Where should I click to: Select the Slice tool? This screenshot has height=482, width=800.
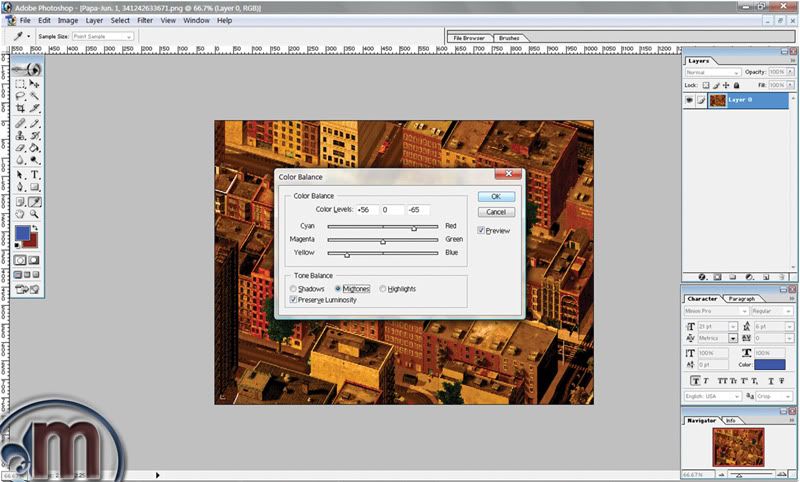click(34, 108)
